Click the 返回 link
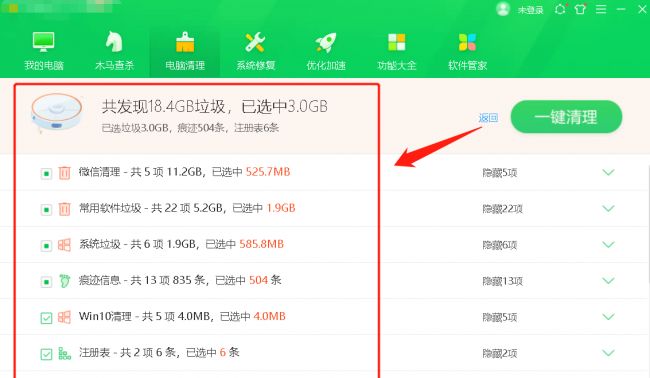Viewport: 650px width, 378px height. (x=488, y=118)
